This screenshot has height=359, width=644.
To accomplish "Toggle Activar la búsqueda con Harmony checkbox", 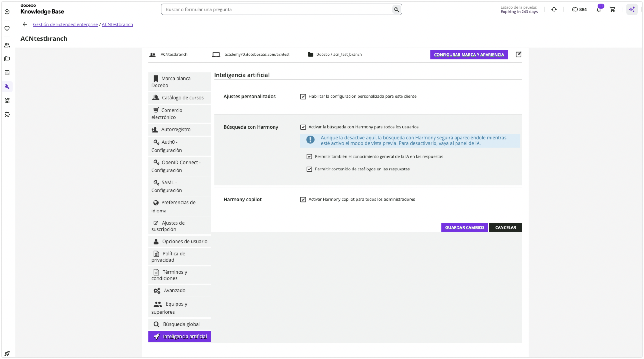I will click(303, 127).
